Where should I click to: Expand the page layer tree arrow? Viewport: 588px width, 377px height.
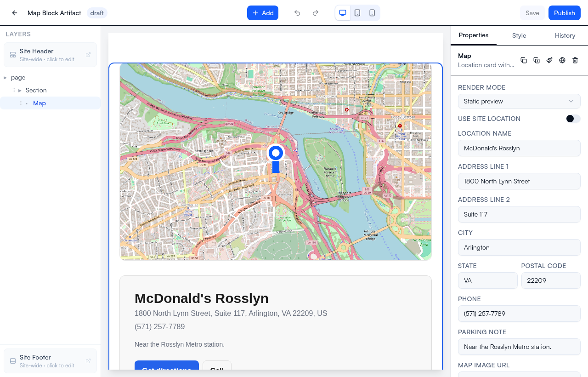[x=5, y=78]
